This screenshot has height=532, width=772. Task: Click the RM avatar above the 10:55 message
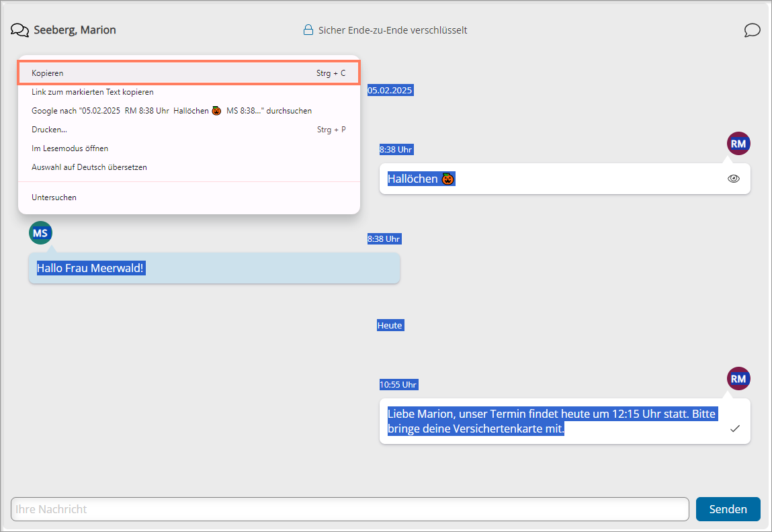point(738,378)
